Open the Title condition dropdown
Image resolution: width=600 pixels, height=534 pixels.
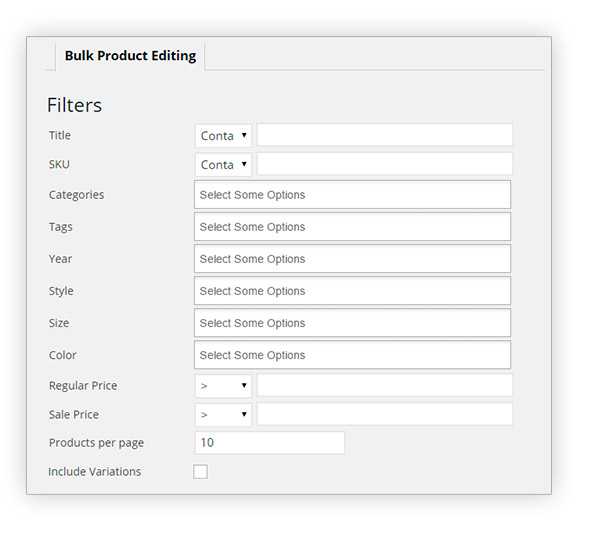[223, 136]
